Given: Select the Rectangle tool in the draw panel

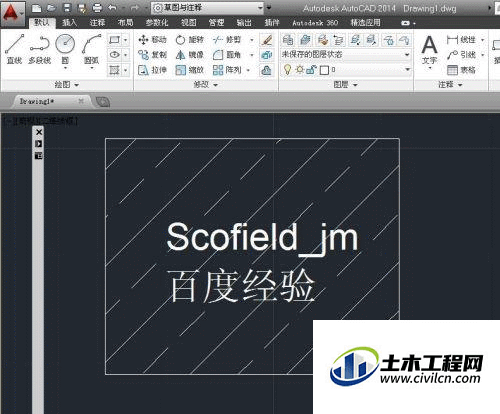Looking at the screenshot, I should (x=114, y=40).
